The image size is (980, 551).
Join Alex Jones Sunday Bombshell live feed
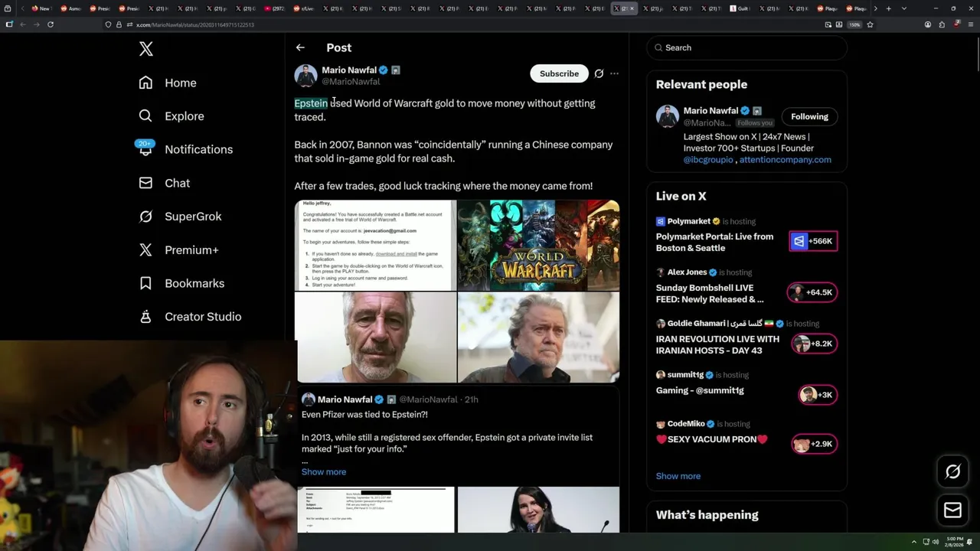click(710, 294)
